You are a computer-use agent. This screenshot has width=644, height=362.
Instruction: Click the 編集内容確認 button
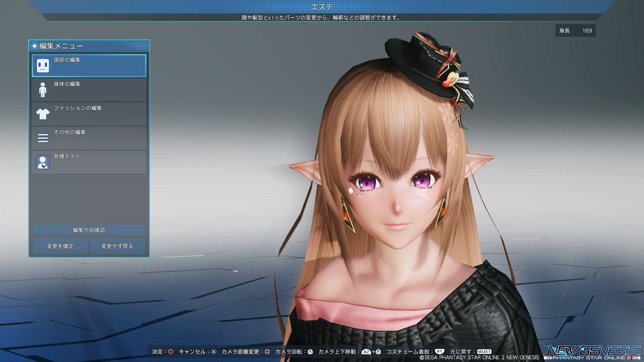pos(89,230)
